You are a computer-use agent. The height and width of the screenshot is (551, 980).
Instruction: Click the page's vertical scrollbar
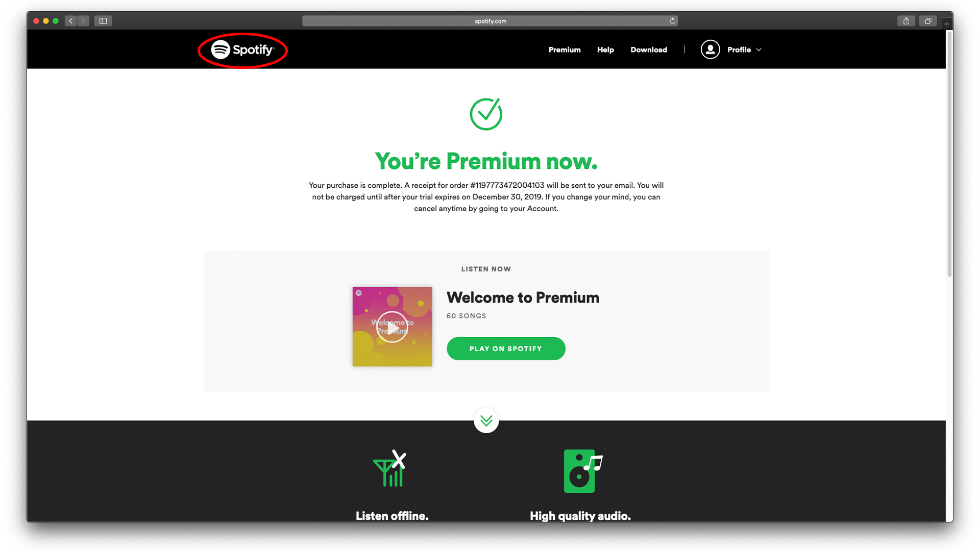(x=949, y=153)
